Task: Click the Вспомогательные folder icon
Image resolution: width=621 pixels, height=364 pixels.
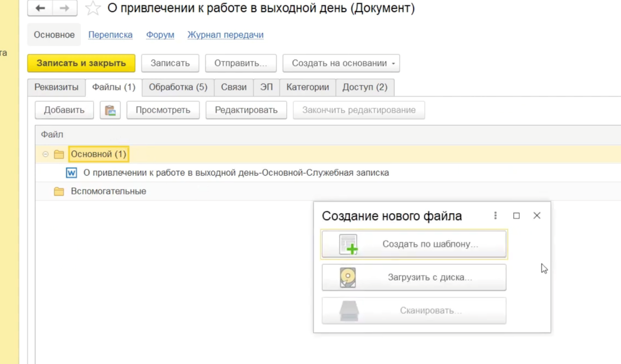Action: [x=59, y=191]
